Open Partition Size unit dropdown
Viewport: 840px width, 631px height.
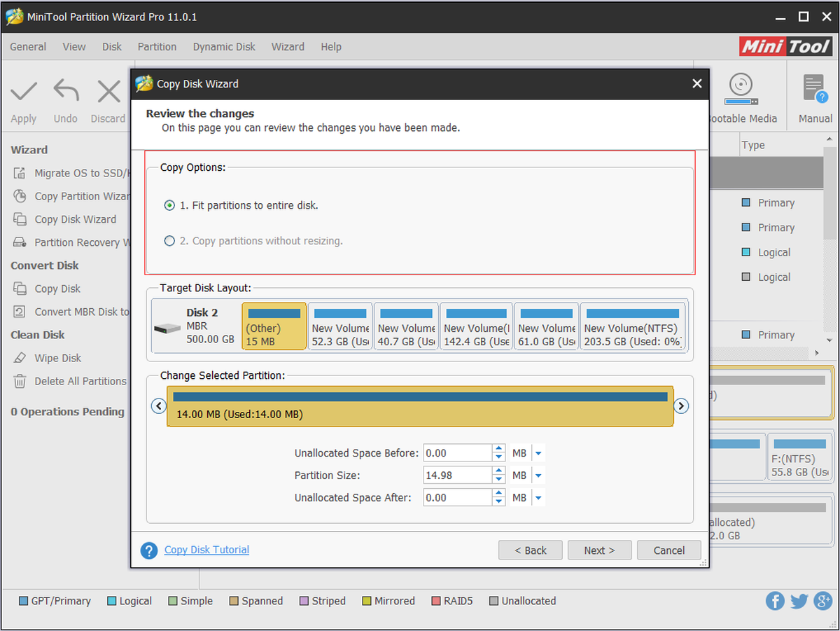click(538, 476)
